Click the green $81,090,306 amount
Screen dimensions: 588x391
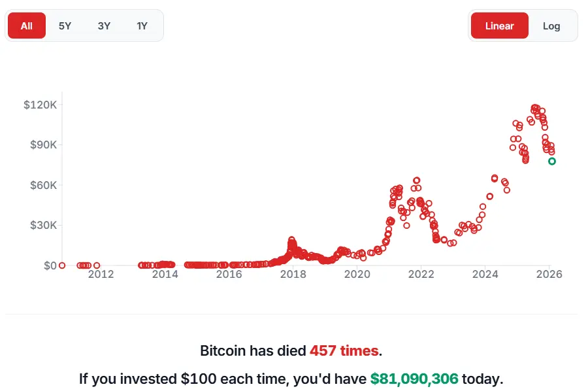[414, 379]
